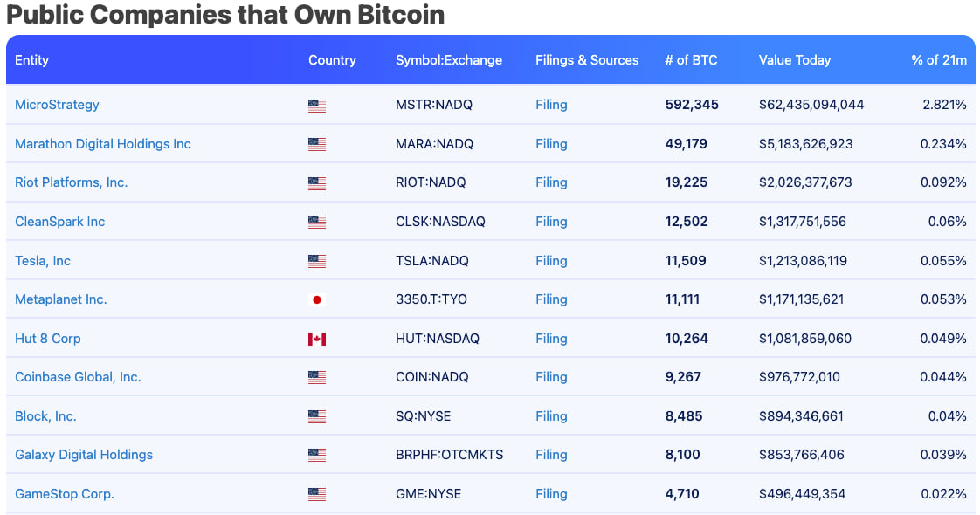Open the Filing link for GameStop Corp.
Image resolution: width=980 pixels, height=515 pixels.
click(551, 494)
